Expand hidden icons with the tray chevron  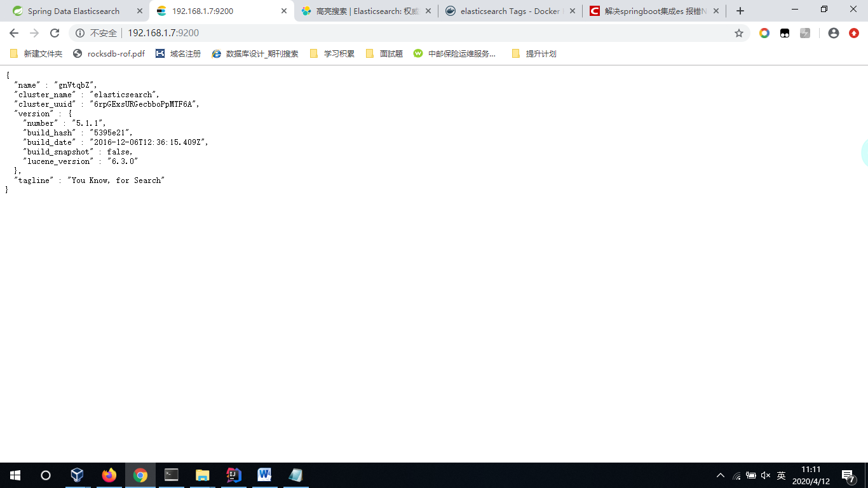[721, 475]
